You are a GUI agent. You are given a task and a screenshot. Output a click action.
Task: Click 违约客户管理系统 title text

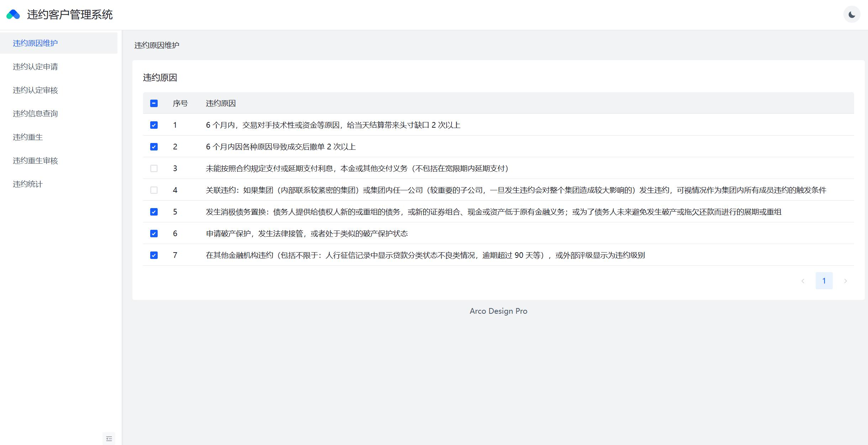pos(70,15)
